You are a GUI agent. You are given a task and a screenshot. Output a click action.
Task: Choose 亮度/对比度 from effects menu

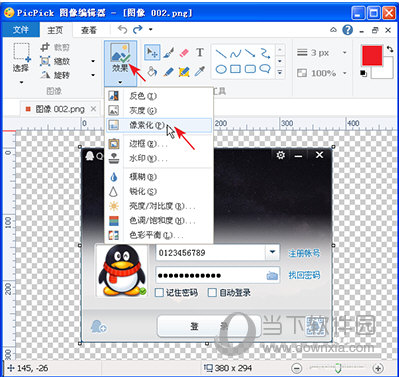[159, 206]
